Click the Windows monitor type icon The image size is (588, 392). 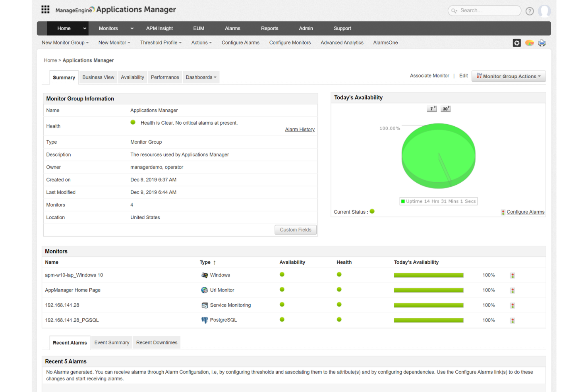(x=205, y=275)
